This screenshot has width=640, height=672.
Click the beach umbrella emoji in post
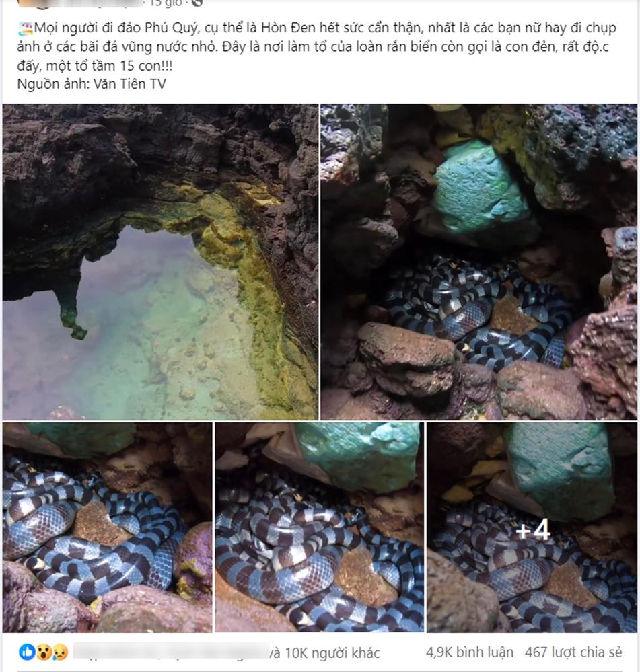26,29
